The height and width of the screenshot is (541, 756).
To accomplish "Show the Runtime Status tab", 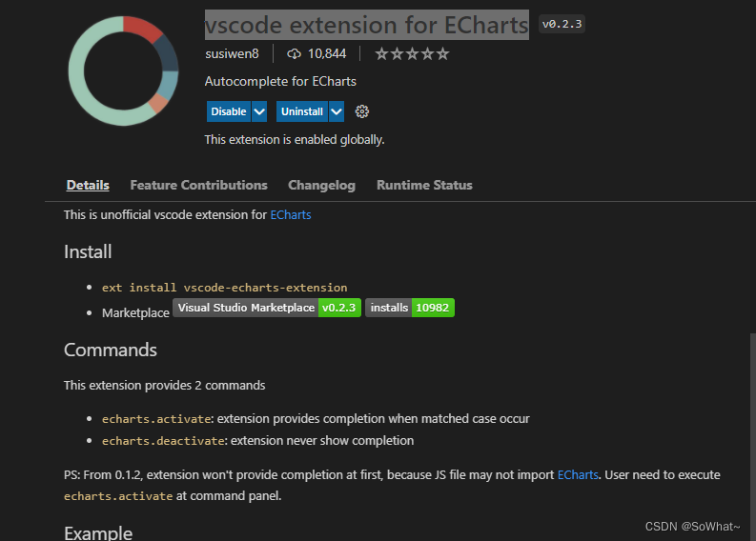I will (424, 186).
